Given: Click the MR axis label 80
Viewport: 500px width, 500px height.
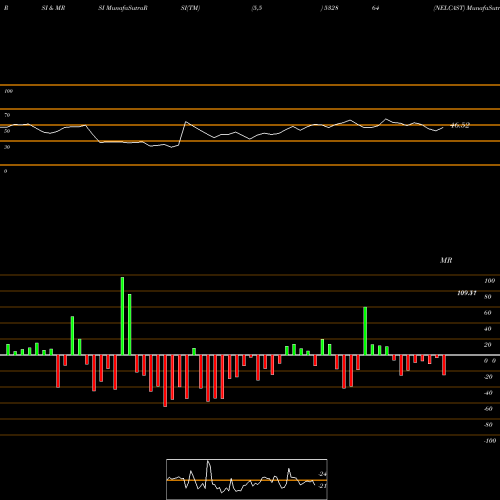Looking at the screenshot, I should (488, 297).
